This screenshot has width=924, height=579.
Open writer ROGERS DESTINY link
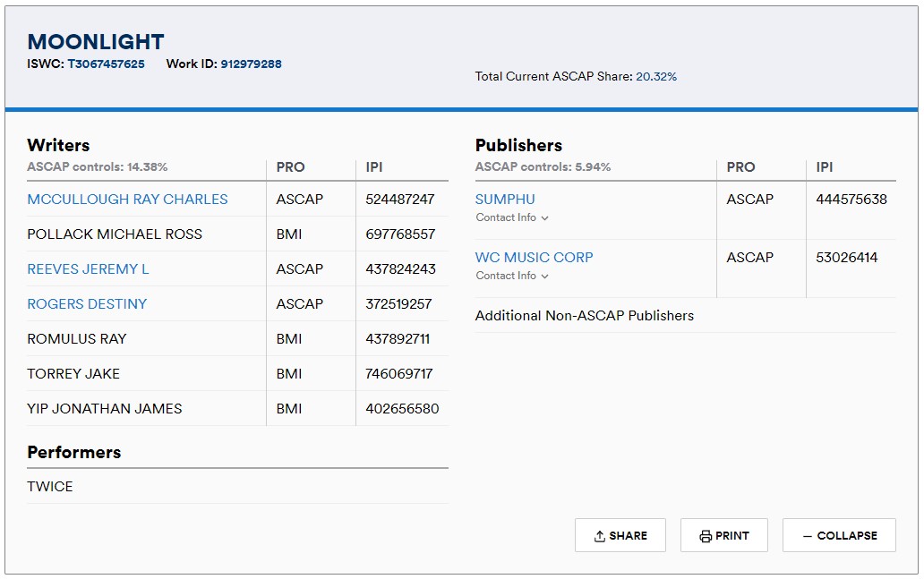(x=87, y=304)
